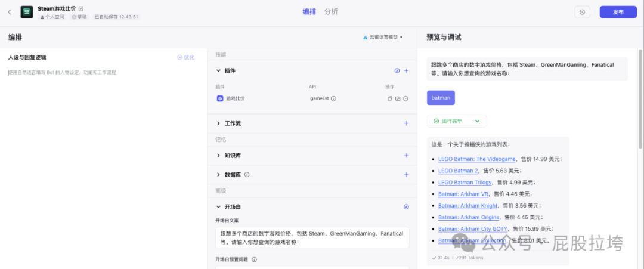Screen dimensions: 644x269
Task: Add a workflow with plus icon
Action: coord(406,123)
